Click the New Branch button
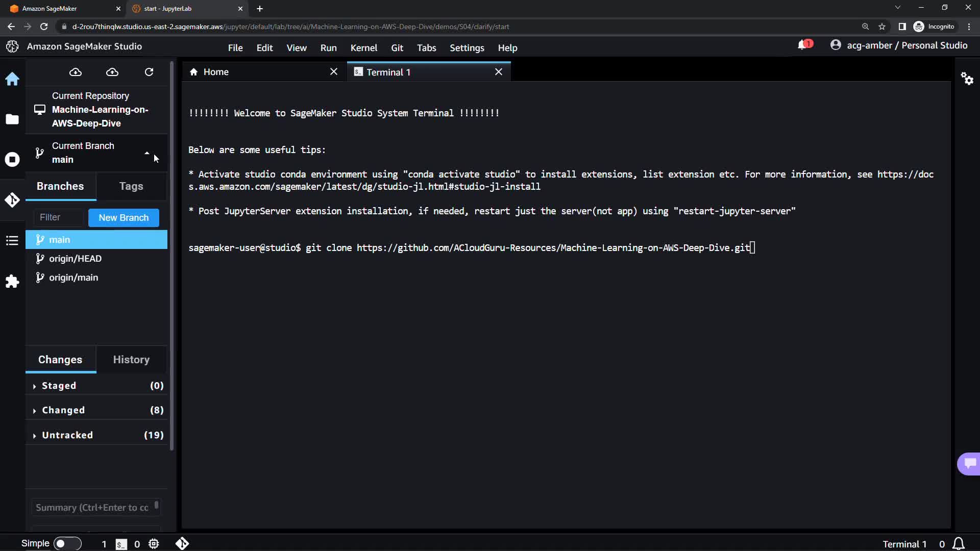This screenshot has height=551, width=980. [x=124, y=218]
